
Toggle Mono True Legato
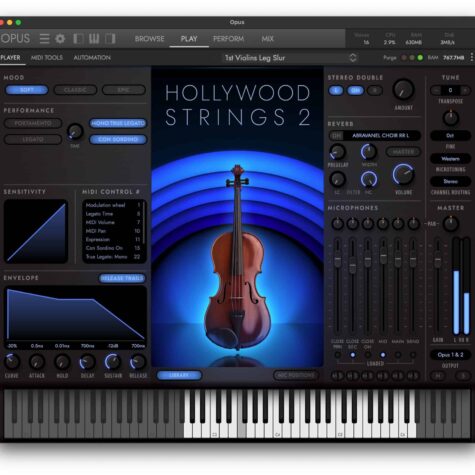pos(118,123)
